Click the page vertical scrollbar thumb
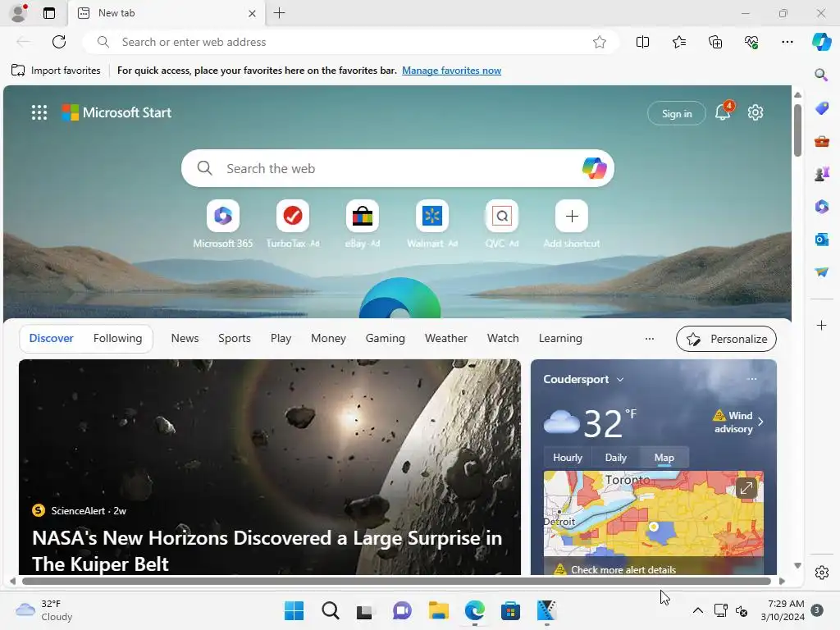840x630 pixels. (x=797, y=130)
